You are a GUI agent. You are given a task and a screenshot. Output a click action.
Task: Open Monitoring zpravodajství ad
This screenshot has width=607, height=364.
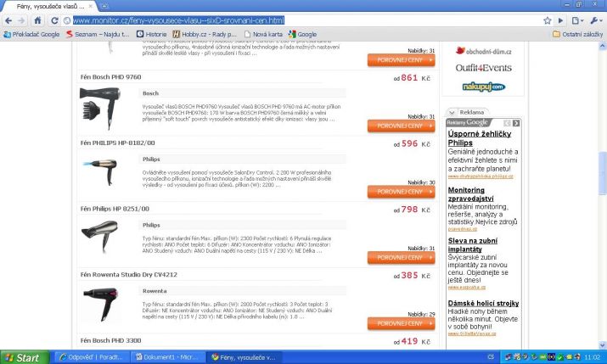click(x=470, y=194)
